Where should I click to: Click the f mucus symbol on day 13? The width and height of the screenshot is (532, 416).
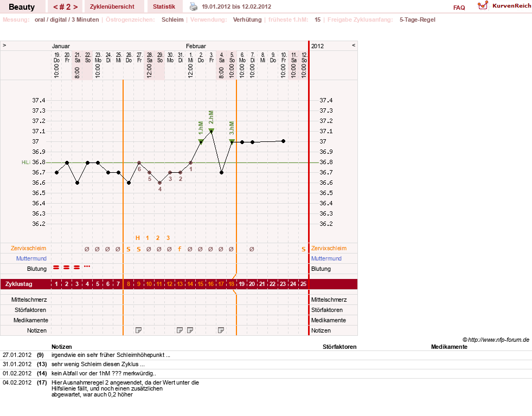click(180, 249)
